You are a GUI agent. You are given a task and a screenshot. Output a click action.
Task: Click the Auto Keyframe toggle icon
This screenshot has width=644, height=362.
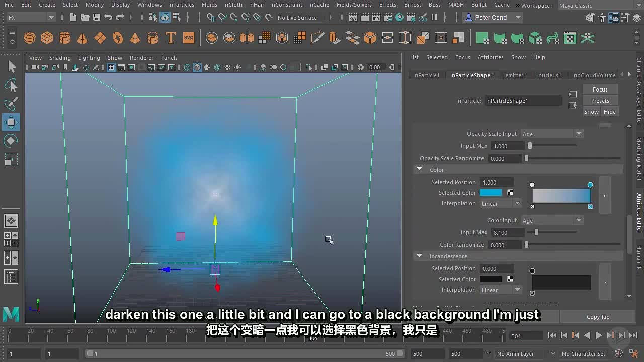(619, 354)
